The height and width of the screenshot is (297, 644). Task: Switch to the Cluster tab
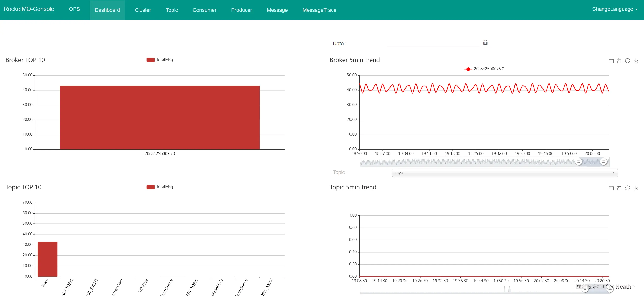pyautogui.click(x=143, y=10)
